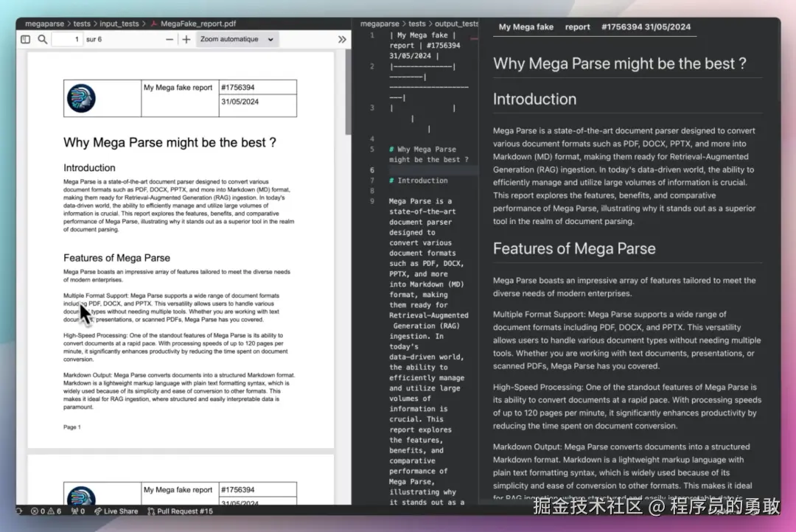The width and height of the screenshot is (796, 532).
Task: Click the logo on the second PDF page
Action: (81, 496)
